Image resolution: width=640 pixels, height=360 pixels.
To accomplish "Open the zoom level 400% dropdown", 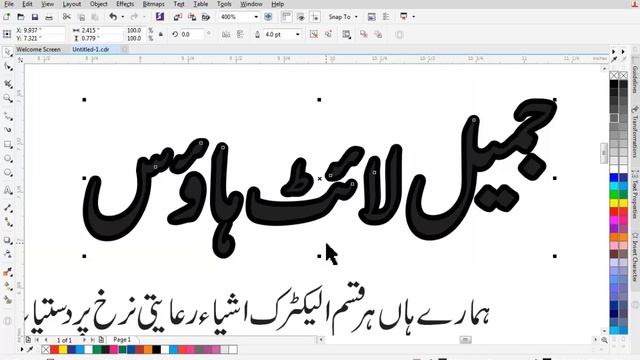I will 256,17.
